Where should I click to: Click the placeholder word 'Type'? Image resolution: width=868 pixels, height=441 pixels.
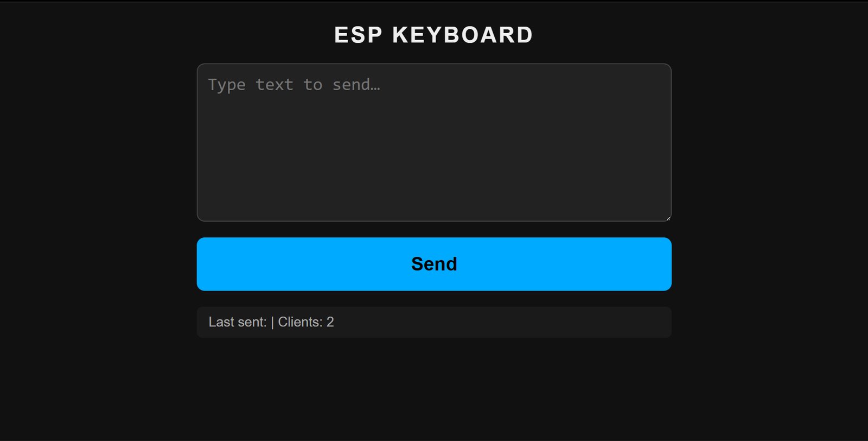(x=227, y=85)
